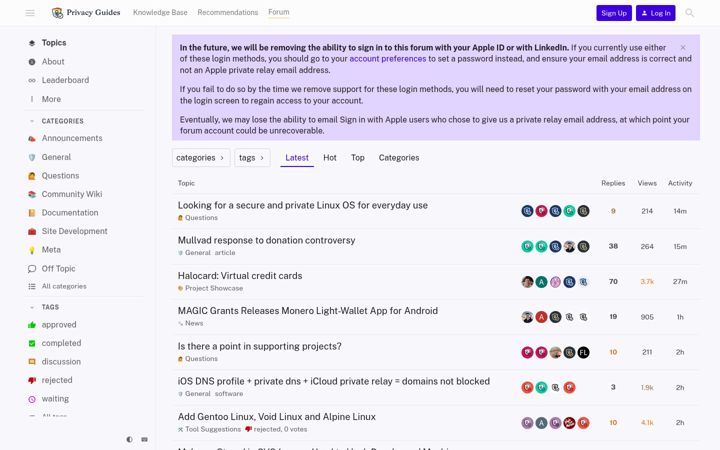Click the Community Wiki books icon

(x=32, y=194)
